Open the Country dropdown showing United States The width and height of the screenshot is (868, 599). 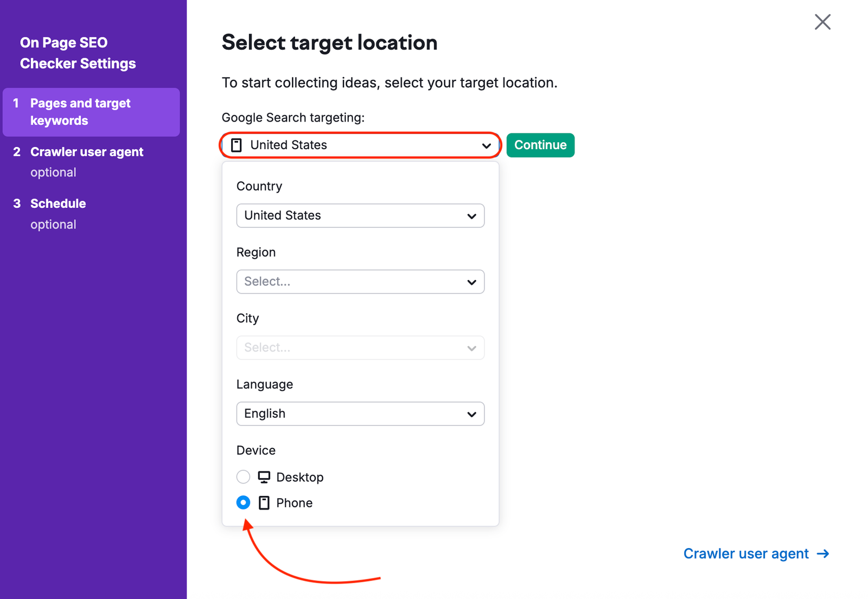(360, 215)
